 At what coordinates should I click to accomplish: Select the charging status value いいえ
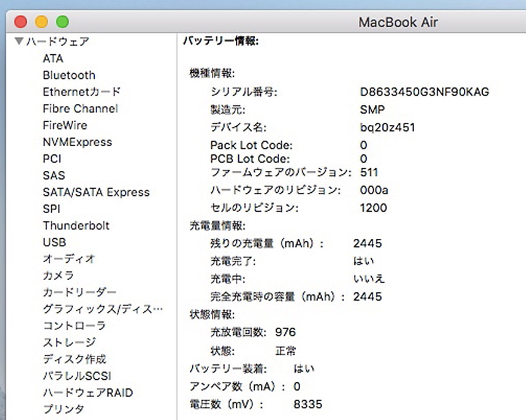click(x=369, y=279)
